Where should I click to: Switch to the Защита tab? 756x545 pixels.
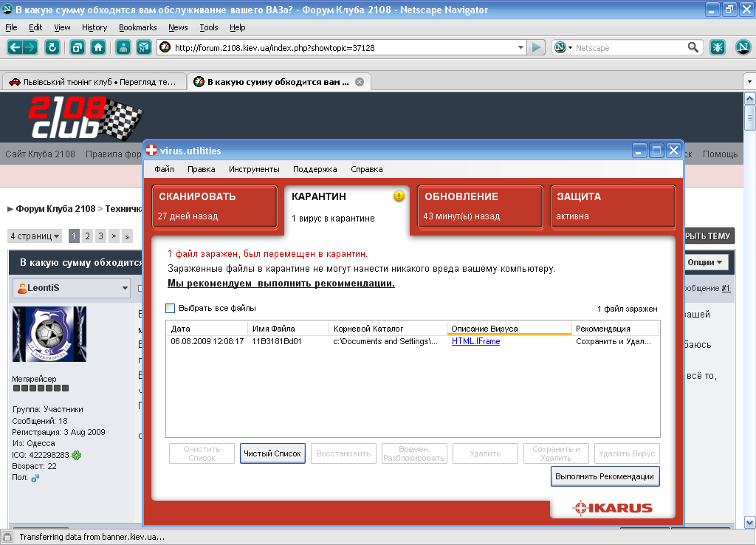pos(613,207)
